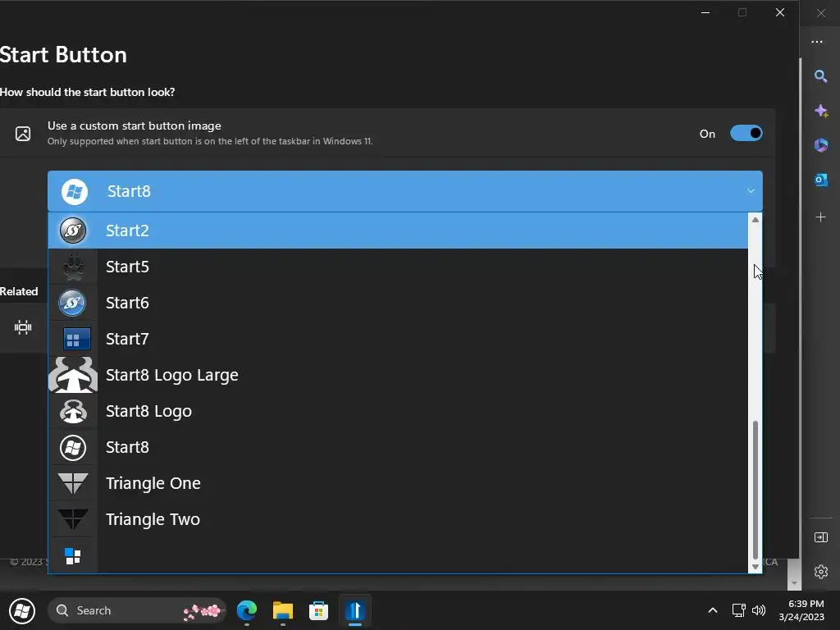Choose Start5 from the start button list
This screenshot has width=840, height=630.
pos(398,267)
